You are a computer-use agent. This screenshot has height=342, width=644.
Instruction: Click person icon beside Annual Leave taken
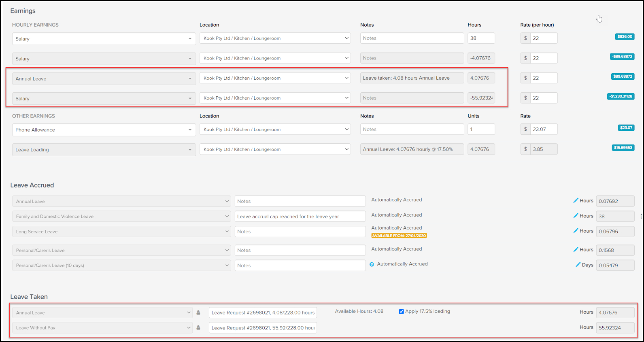(x=198, y=312)
